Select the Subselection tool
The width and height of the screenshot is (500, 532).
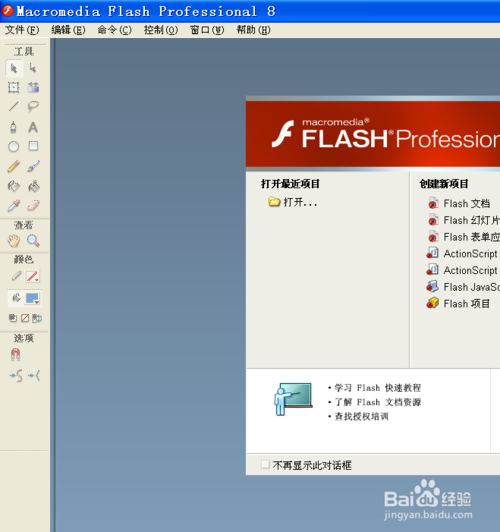pos(33,68)
